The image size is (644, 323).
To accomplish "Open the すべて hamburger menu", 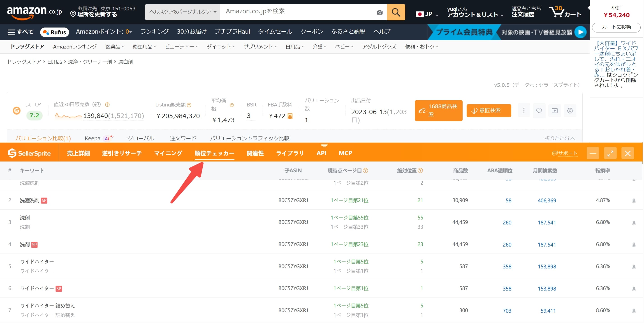I will click(20, 32).
